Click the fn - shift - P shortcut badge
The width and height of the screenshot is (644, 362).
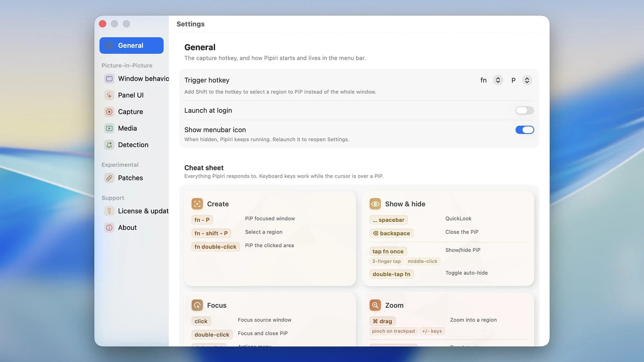[211, 233]
